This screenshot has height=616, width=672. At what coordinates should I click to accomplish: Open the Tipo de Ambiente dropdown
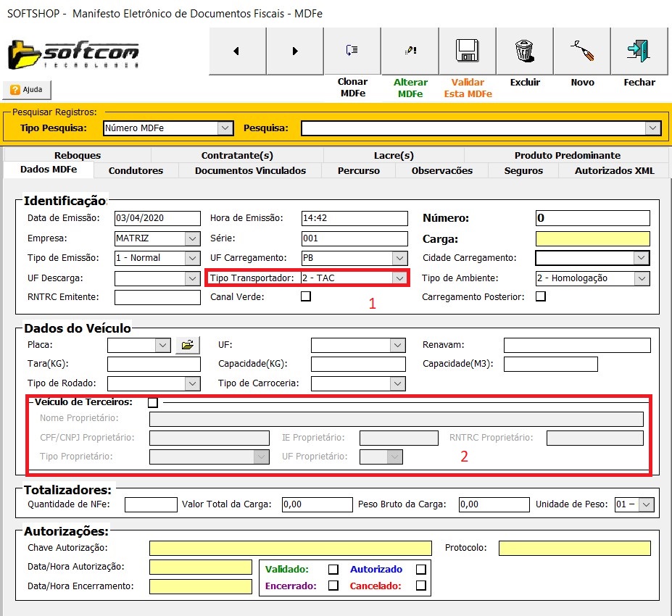click(641, 278)
